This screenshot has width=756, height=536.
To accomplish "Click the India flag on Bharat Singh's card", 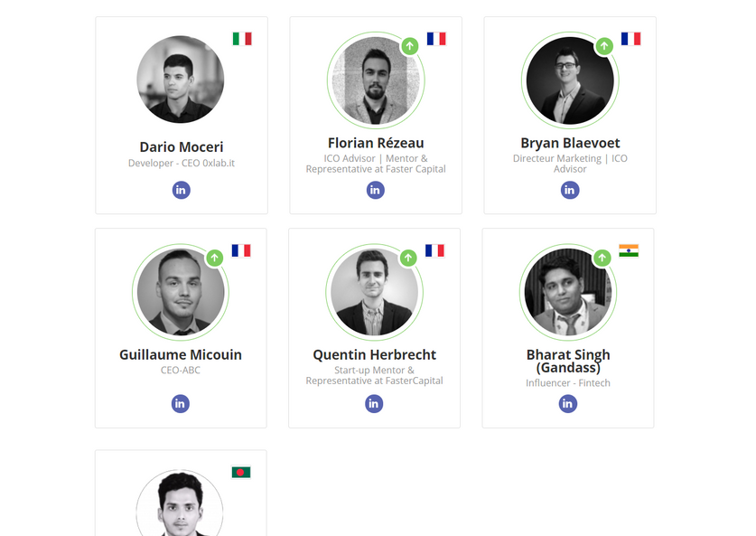I will [629, 250].
